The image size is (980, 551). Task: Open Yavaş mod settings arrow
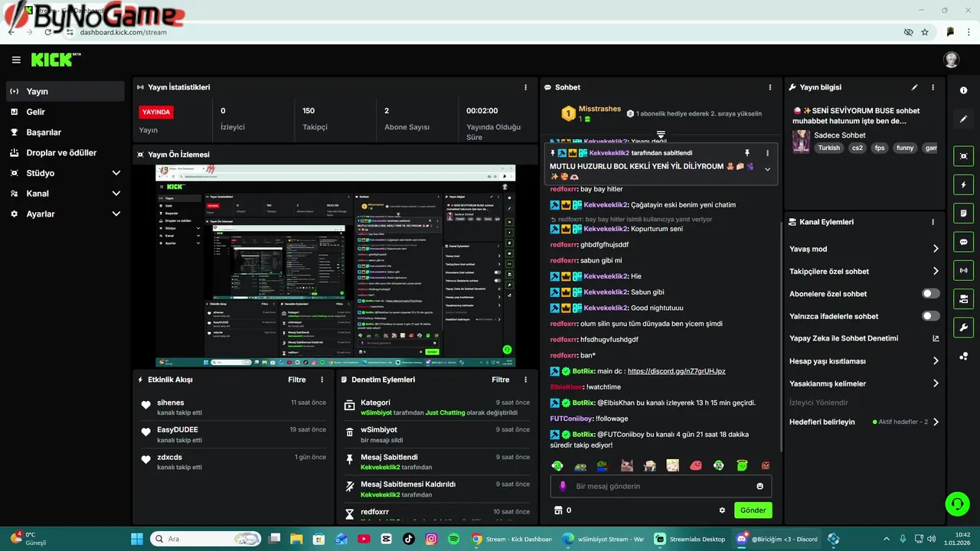(x=936, y=249)
